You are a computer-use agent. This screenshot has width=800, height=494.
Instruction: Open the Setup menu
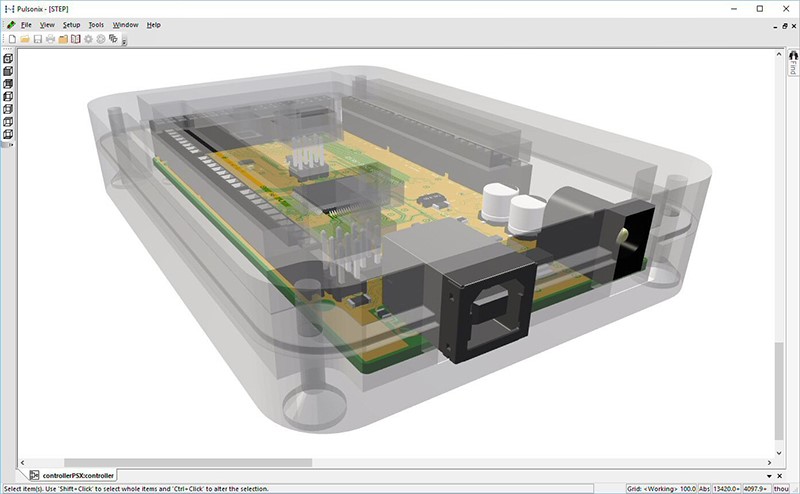pyautogui.click(x=71, y=24)
